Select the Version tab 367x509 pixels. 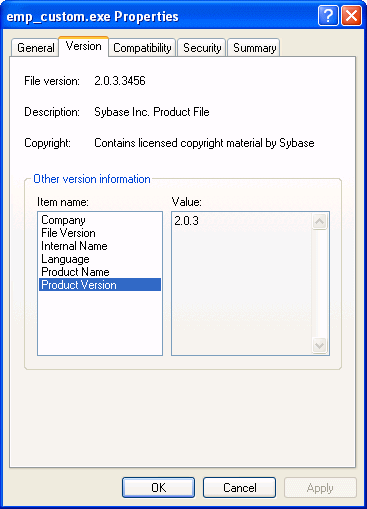84,46
